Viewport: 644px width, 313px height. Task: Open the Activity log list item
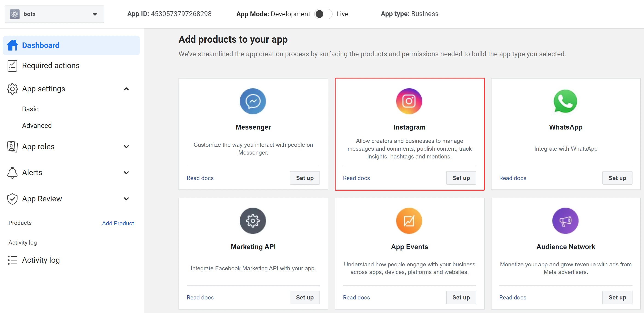tap(34, 260)
